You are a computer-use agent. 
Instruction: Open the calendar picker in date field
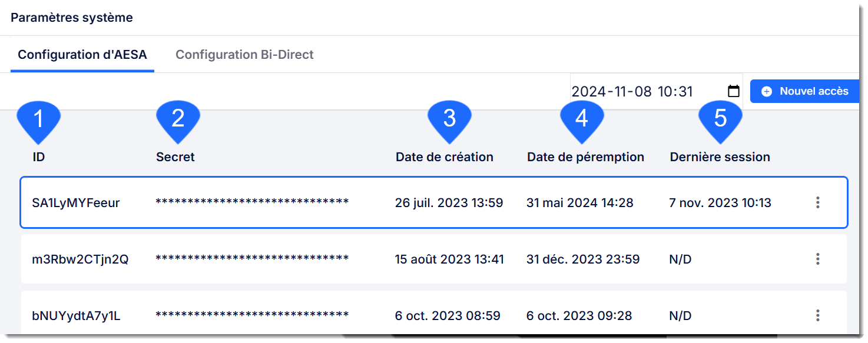[x=733, y=91]
